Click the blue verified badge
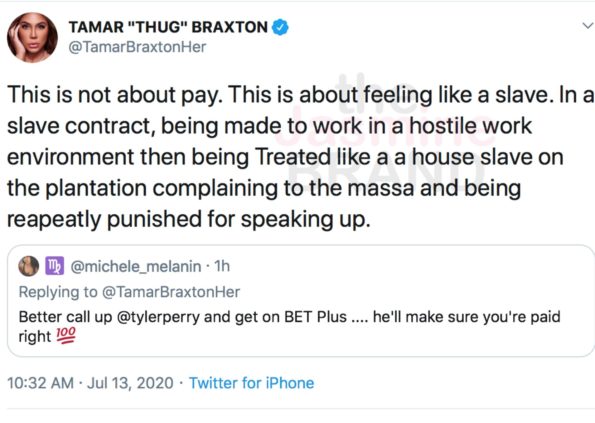Screen dimensions: 595x423 pos(280,27)
